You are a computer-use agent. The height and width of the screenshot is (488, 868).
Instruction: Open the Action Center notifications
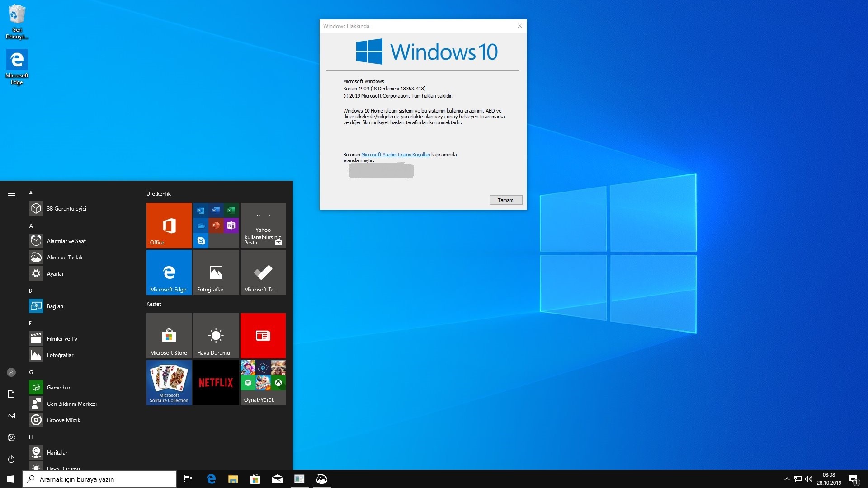coord(854,479)
